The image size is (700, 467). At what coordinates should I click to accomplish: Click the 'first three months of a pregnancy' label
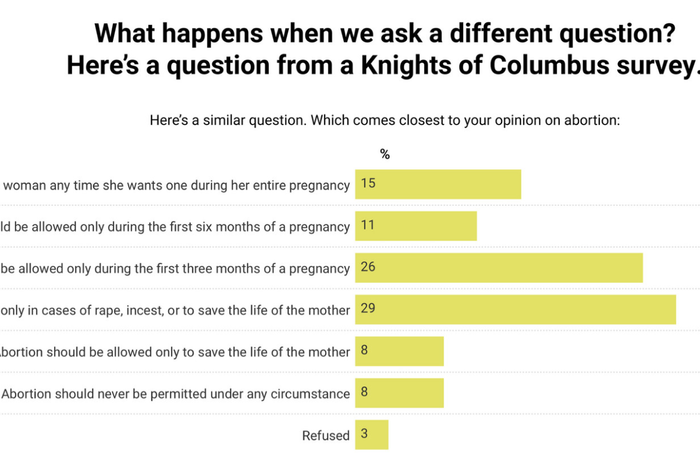pyautogui.click(x=176, y=268)
